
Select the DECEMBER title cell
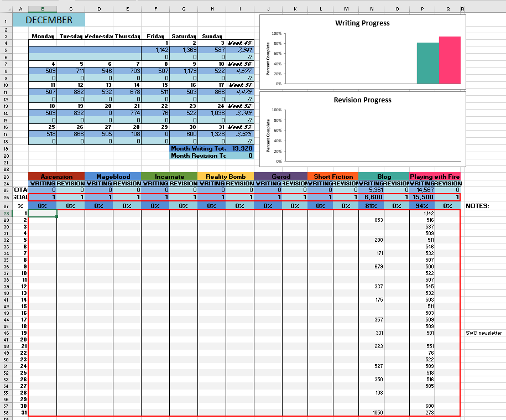[49, 20]
